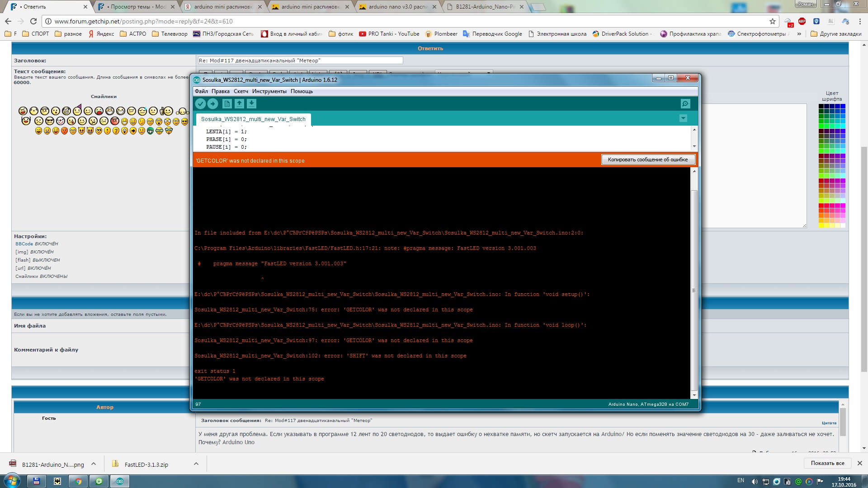Image resolution: width=868 pixels, height=488 pixels.
Task: Expand the sketch tab dropdown arrow
Action: 683,118
